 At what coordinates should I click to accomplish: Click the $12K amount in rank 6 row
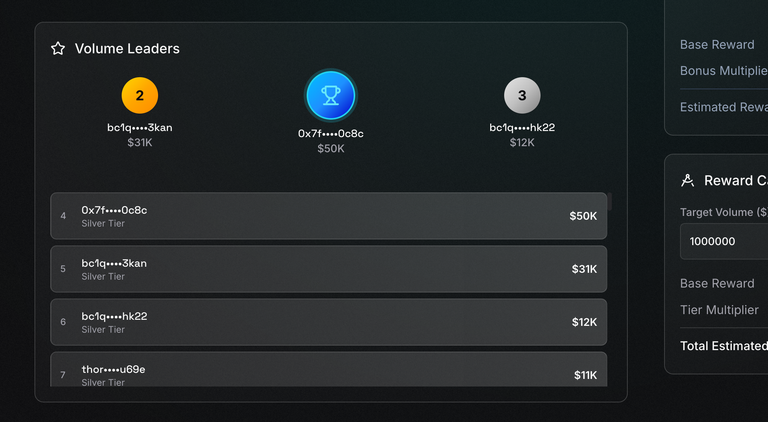click(584, 322)
